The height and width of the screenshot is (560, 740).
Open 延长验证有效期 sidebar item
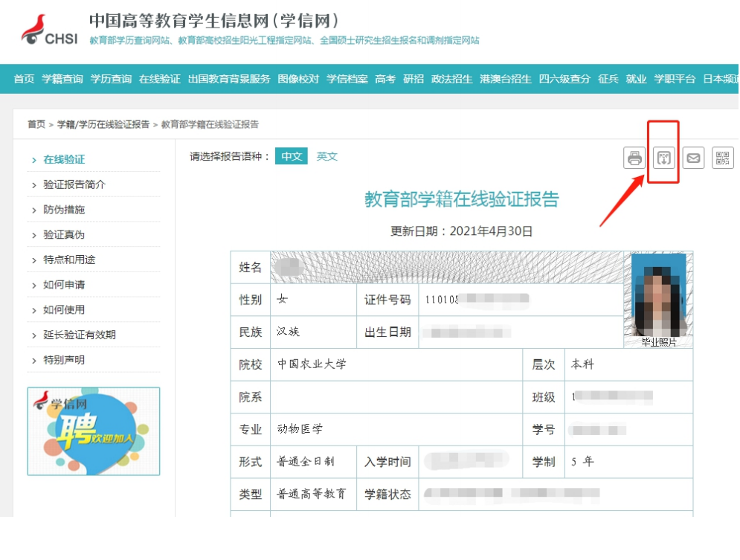[x=80, y=335]
